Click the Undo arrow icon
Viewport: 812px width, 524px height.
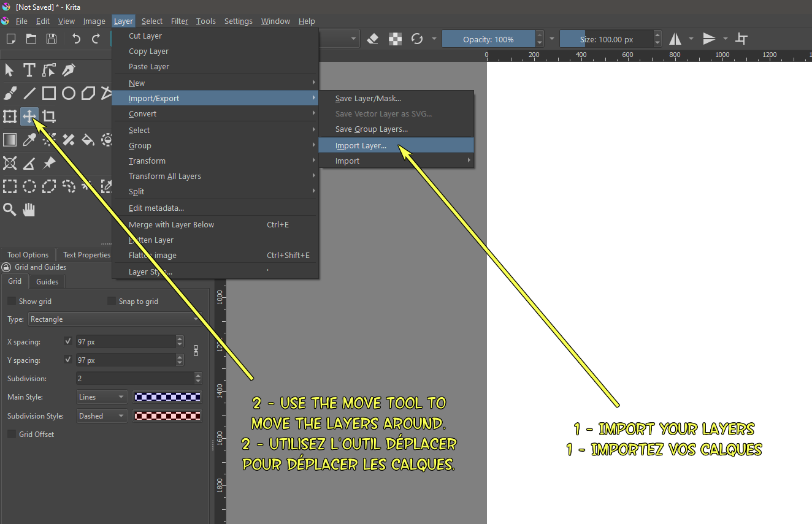[x=76, y=39]
